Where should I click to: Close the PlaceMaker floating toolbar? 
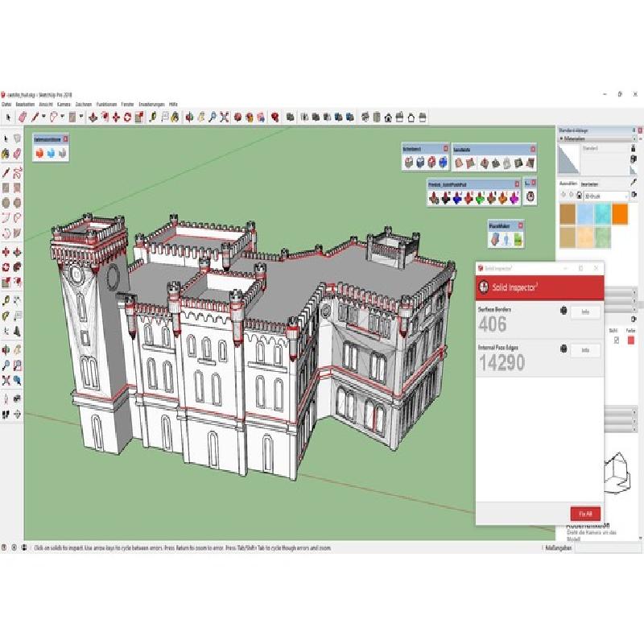(x=520, y=225)
